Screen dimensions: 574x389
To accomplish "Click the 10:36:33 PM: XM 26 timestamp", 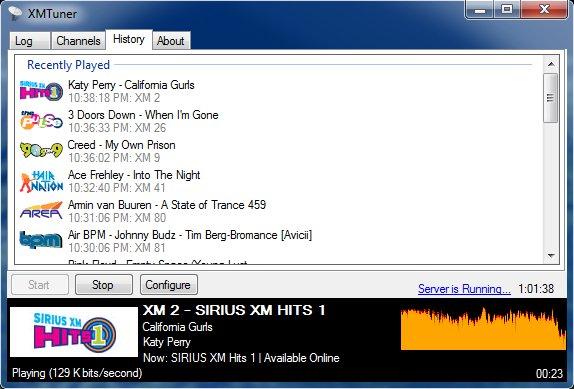I will coord(117,128).
